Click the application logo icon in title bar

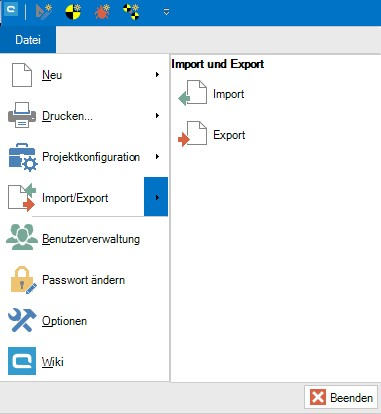pos(10,9)
